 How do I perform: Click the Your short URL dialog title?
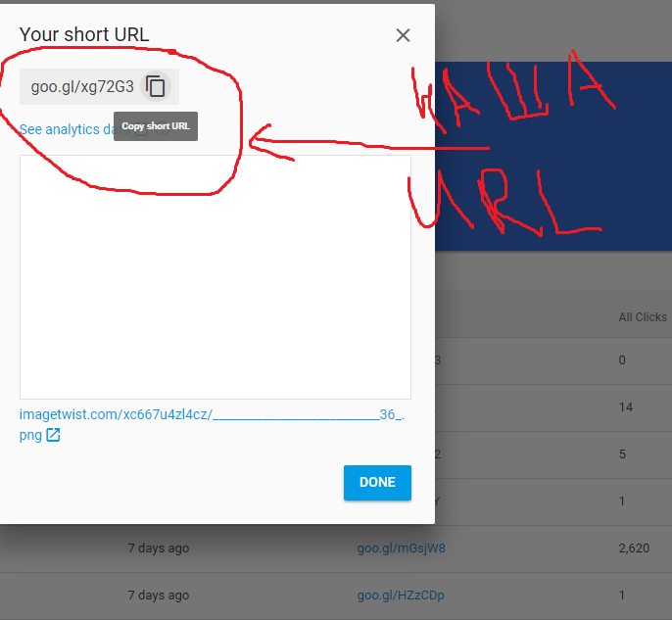tap(84, 34)
